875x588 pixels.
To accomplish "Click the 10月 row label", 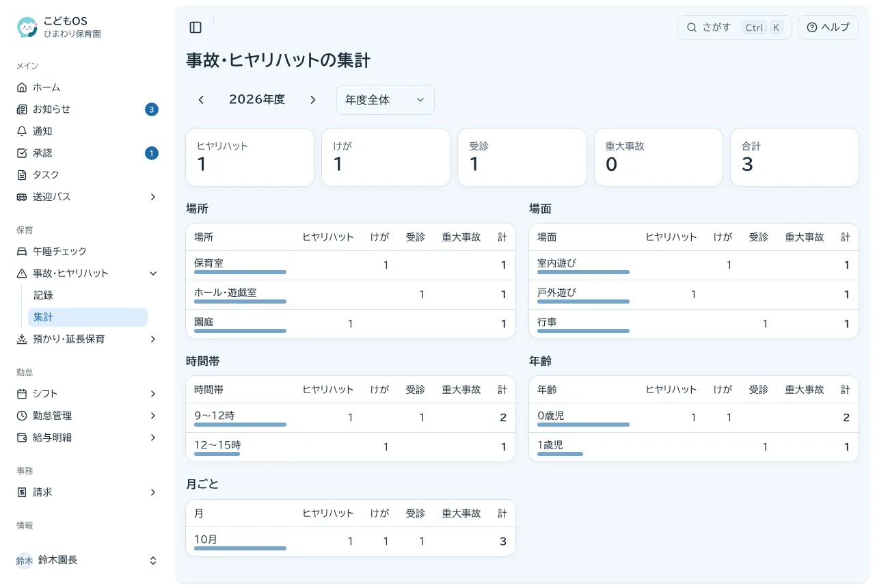I will click(x=206, y=539).
